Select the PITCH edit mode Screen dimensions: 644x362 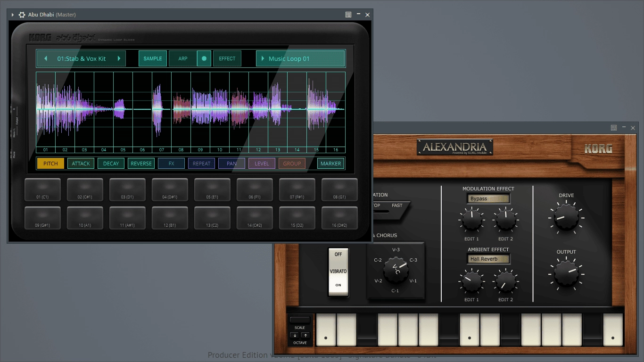(x=50, y=164)
